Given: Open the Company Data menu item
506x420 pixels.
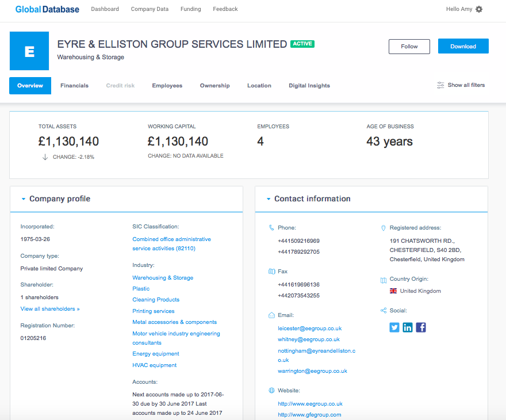Looking at the screenshot, I should tap(149, 9).
